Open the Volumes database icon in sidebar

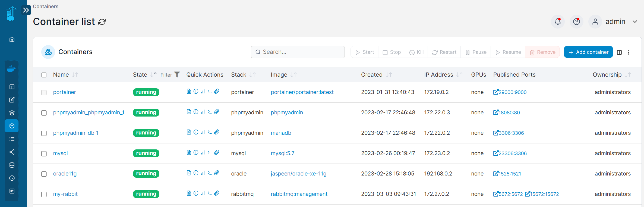point(12,165)
